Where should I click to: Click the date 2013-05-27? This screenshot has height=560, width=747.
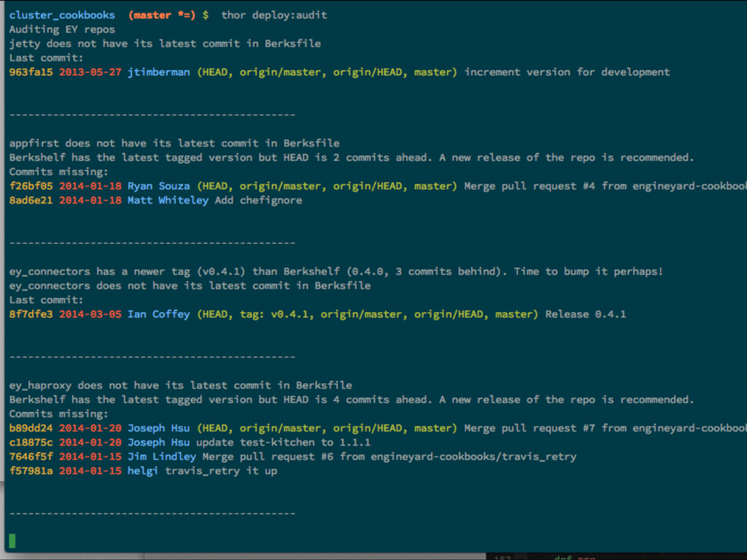90,72
